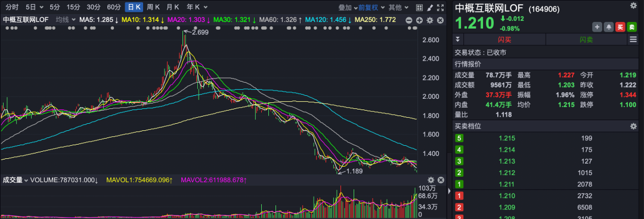Click MA10: 1.314 label
This screenshot has width=644, height=219.
point(143,20)
